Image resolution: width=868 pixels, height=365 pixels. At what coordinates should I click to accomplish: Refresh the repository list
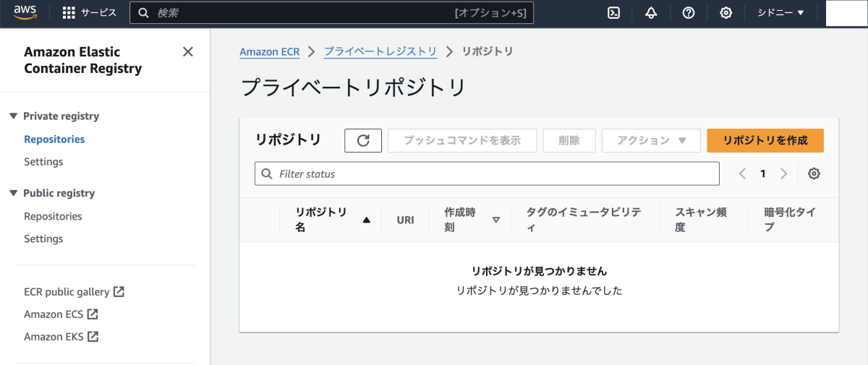(x=363, y=140)
